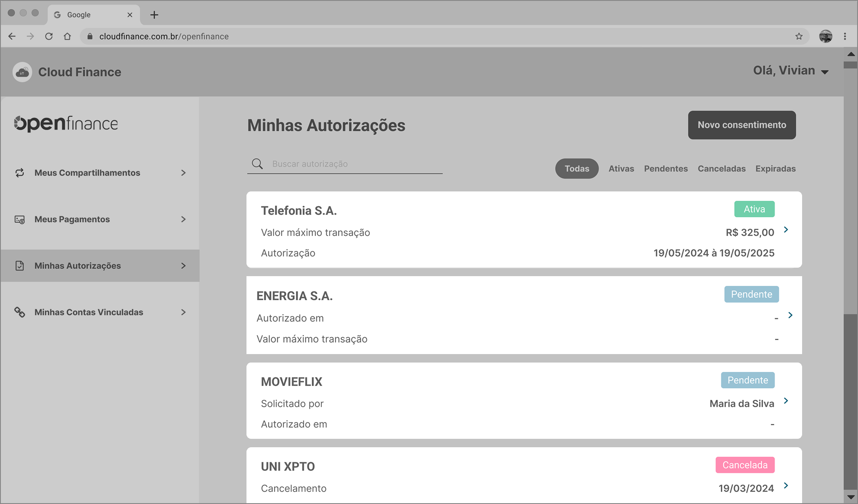Click the UNI XPTO card title
This screenshot has width=858, height=504.
[288, 467]
